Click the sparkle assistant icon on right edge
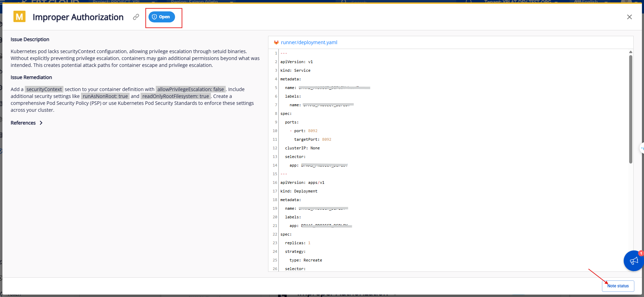Image resolution: width=644 pixels, height=297 pixels. pyautogui.click(x=642, y=148)
